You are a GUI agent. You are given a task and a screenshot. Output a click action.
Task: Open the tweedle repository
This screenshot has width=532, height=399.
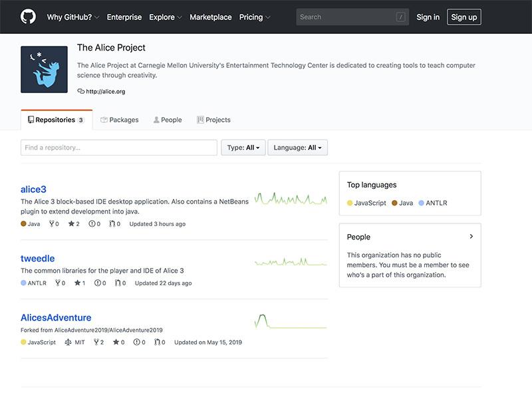coord(38,259)
